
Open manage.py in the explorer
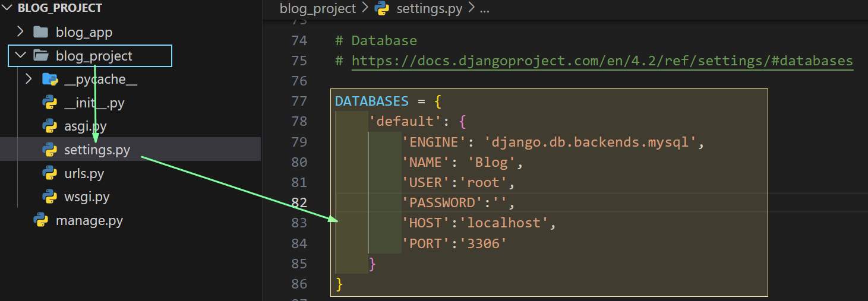click(x=89, y=221)
